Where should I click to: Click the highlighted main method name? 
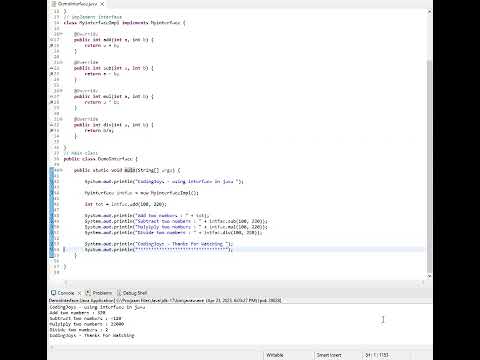pos(130,170)
